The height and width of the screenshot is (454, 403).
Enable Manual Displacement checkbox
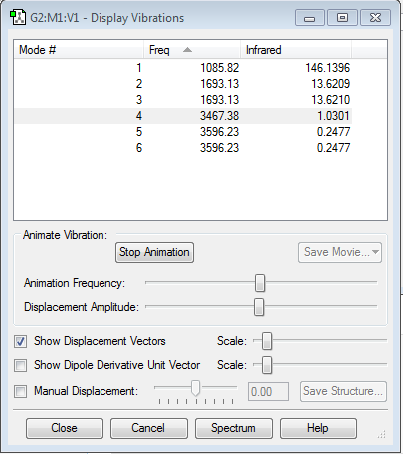pos(20,391)
